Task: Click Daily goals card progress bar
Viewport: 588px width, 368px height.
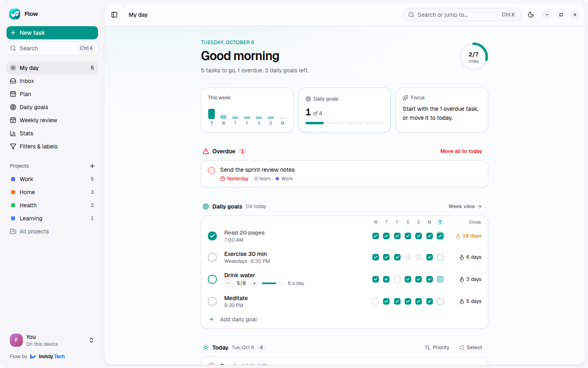Action: [x=345, y=123]
